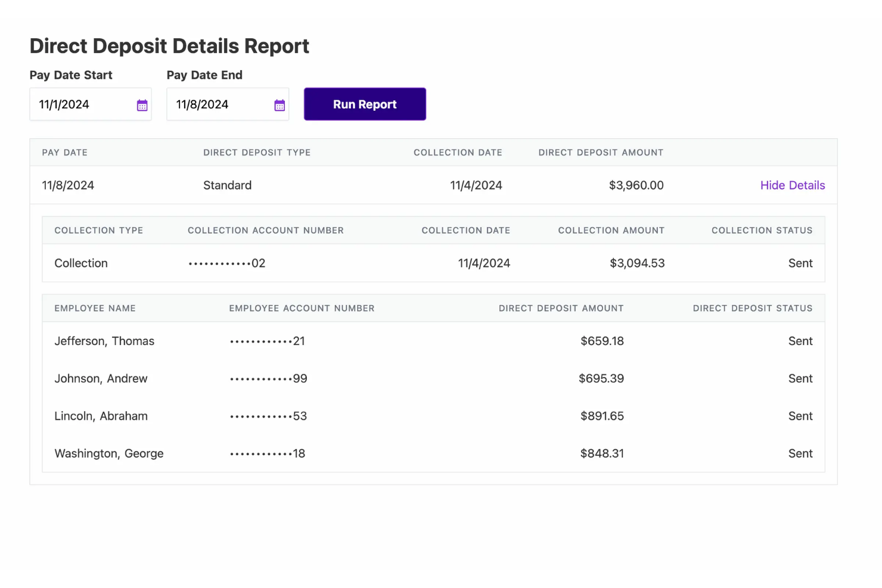Select the Pay Date End input field
882x588 pixels.
click(x=220, y=104)
